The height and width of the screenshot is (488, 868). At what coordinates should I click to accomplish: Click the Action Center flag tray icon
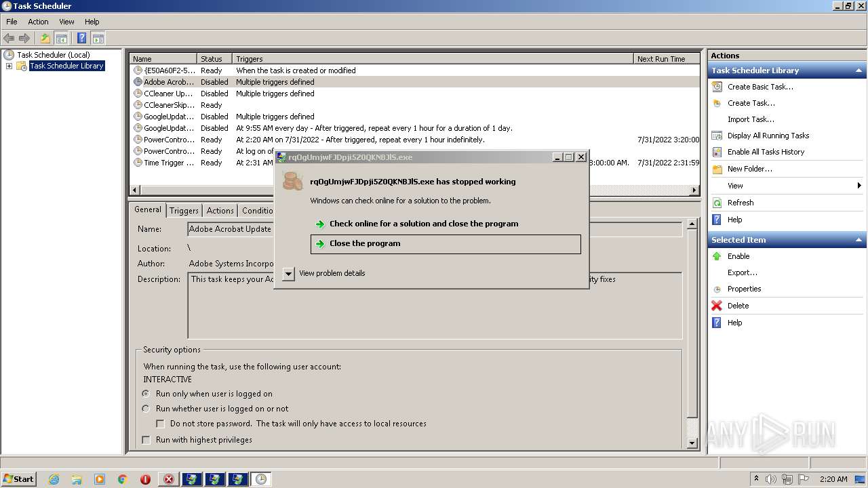click(x=804, y=479)
